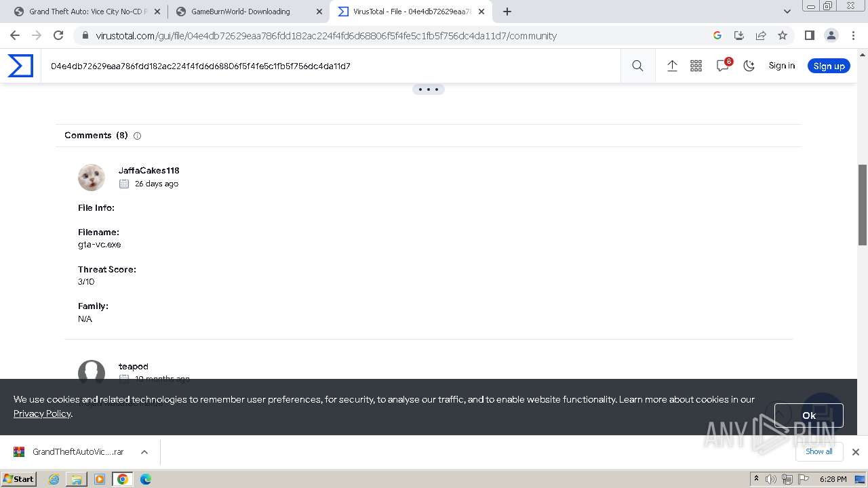Click the address bar URL

pos(326,36)
